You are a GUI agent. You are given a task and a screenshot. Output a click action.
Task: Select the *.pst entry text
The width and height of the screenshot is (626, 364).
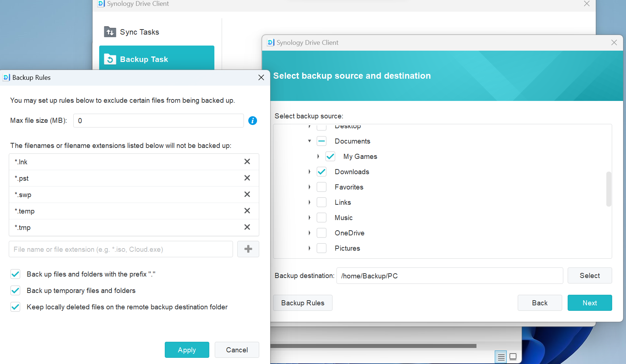coord(22,178)
